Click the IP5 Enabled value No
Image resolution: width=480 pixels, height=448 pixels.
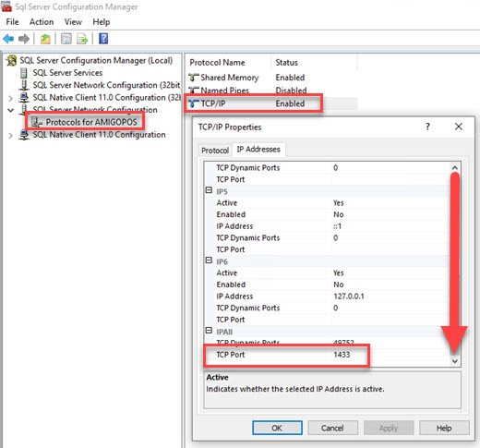(x=339, y=214)
